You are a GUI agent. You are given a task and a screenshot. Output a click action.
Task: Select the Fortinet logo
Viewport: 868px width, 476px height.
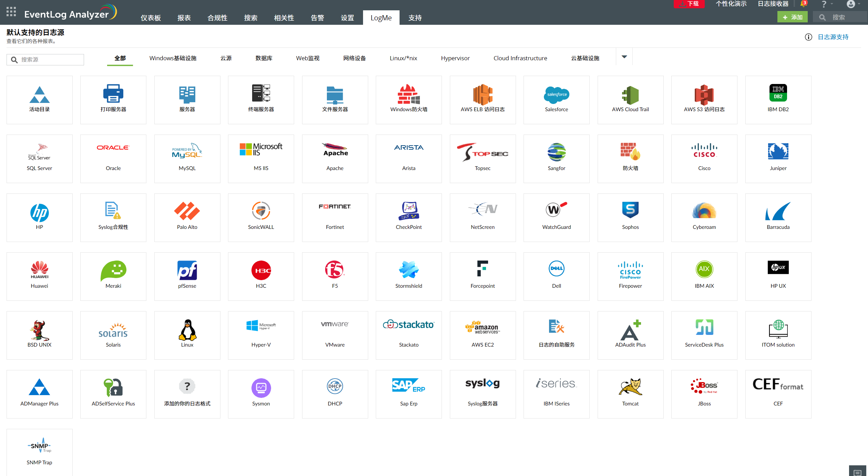(335, 207)
